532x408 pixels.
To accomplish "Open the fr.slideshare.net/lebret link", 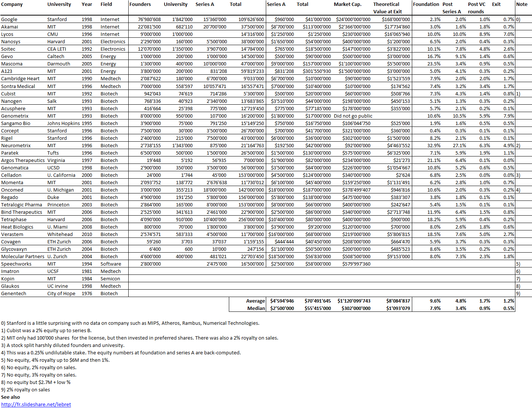I will 36,404.
